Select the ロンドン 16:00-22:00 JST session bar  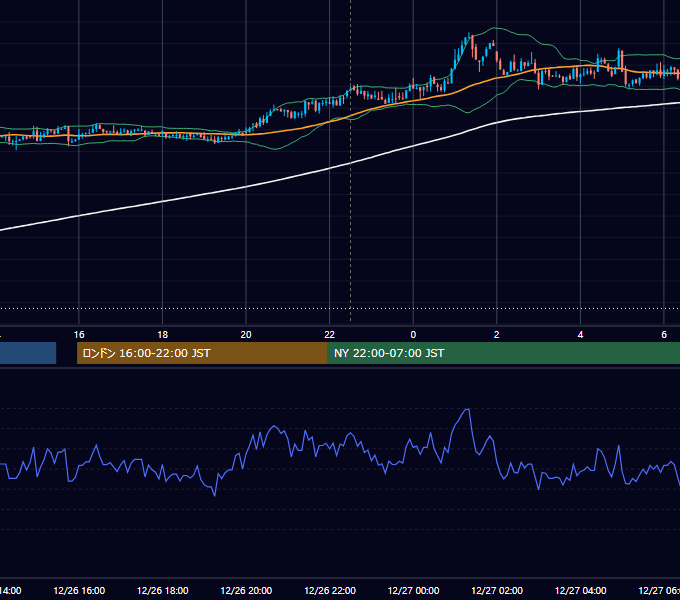(202, 353)
